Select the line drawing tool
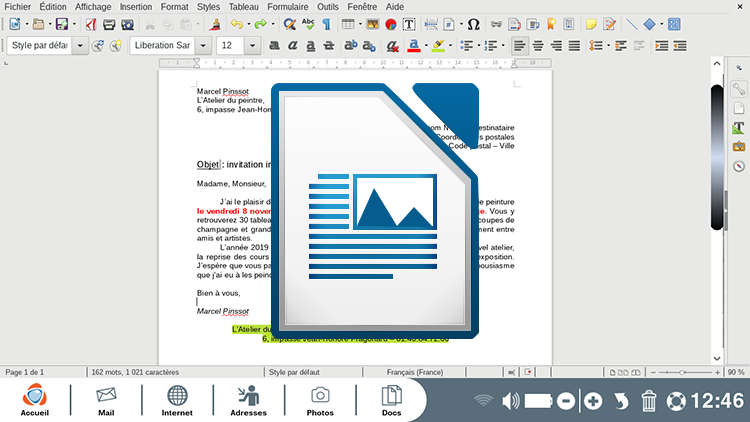The height and width of the screenshot is (422, 750). pos(631,24)
